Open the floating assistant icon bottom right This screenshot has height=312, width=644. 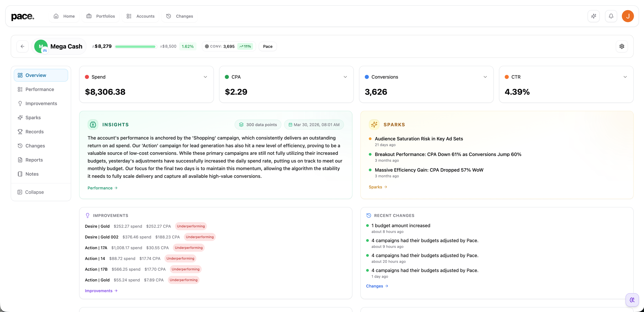click(632, 300)
